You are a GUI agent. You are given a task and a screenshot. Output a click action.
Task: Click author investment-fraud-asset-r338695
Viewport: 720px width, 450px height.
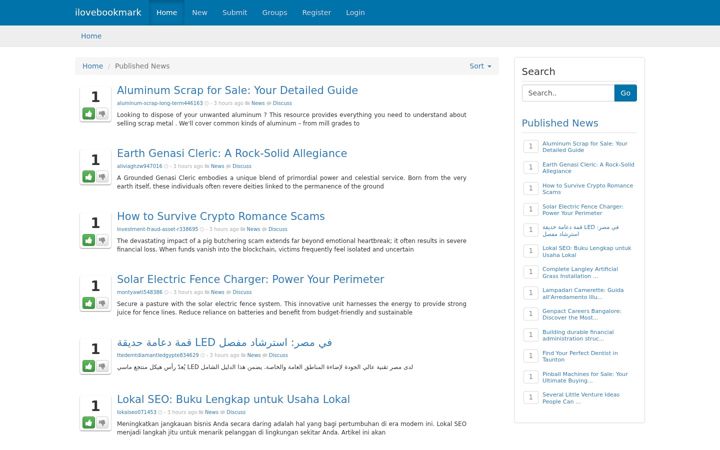click(158, 229)
